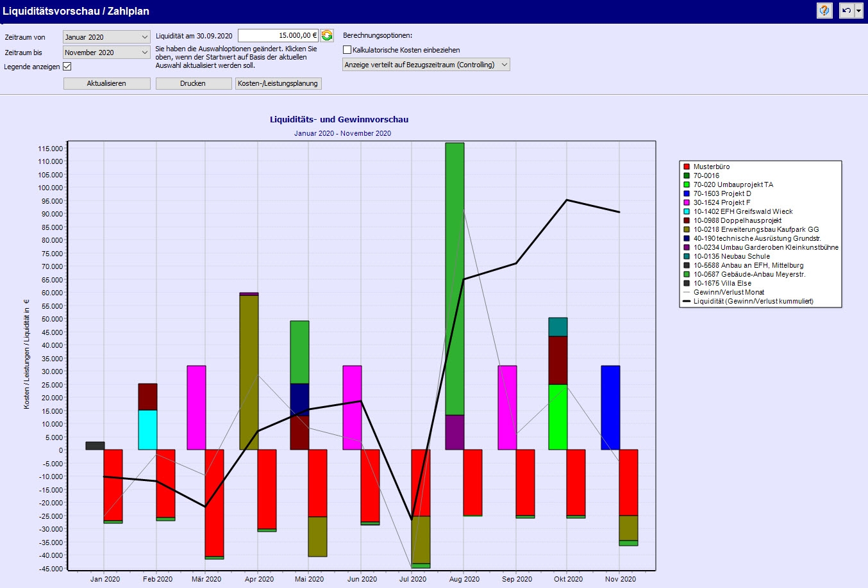Click the thick black Liquidität legend line marker
Viewport: 868px width, 588px height.
[687, 301]
